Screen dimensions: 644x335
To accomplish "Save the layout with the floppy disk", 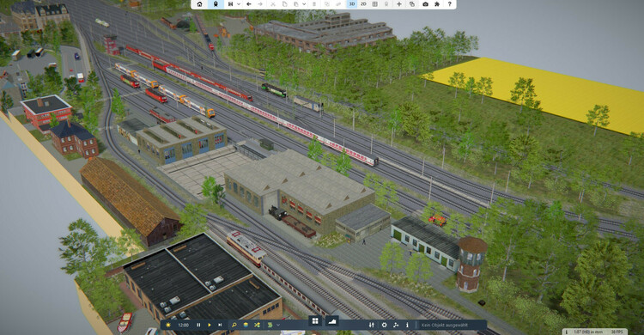I will [x=230, y=4].
